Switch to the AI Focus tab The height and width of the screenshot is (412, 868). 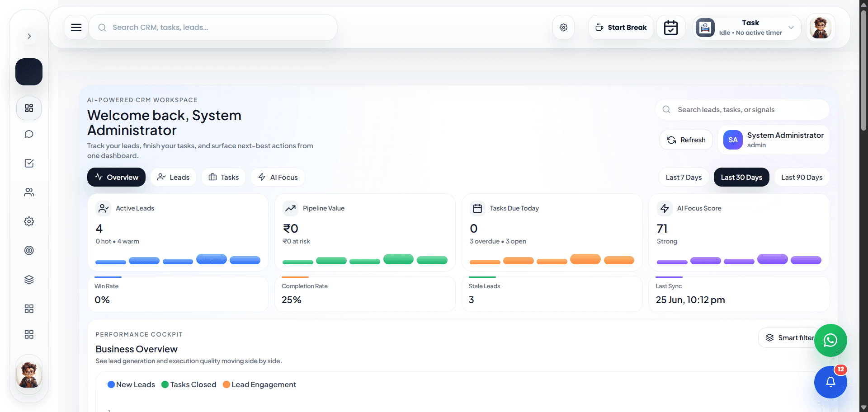click(278, 177)
